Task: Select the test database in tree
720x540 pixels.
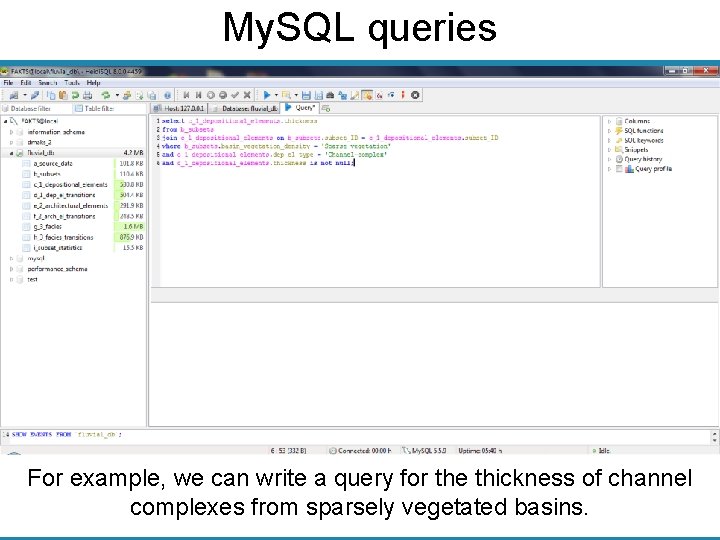Action: (x=32, y=279)
